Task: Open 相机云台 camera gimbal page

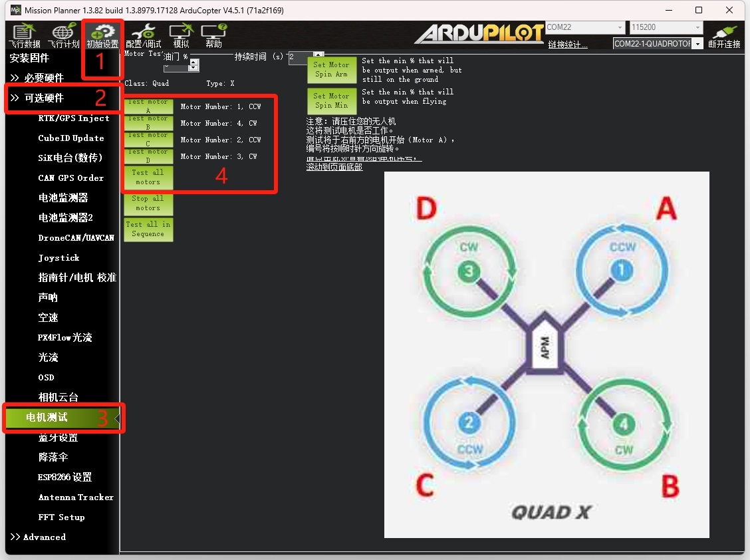Action: pyautogui.click(x=58, y=397)
